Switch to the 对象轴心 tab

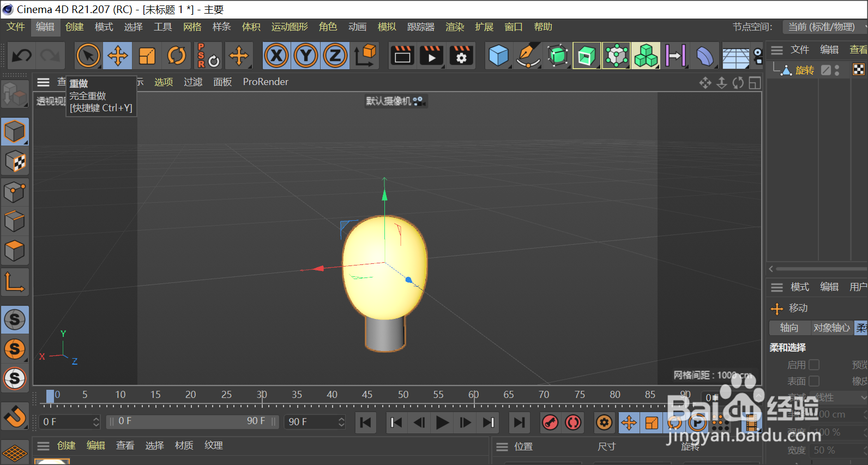pos(831,328)
